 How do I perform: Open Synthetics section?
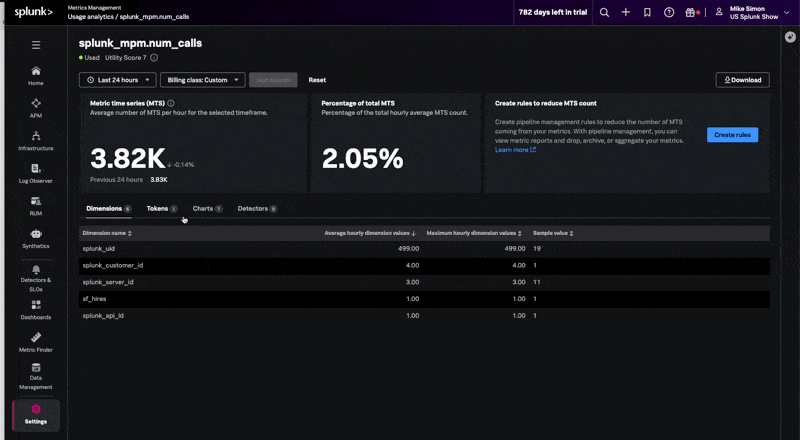click(36, 239)
